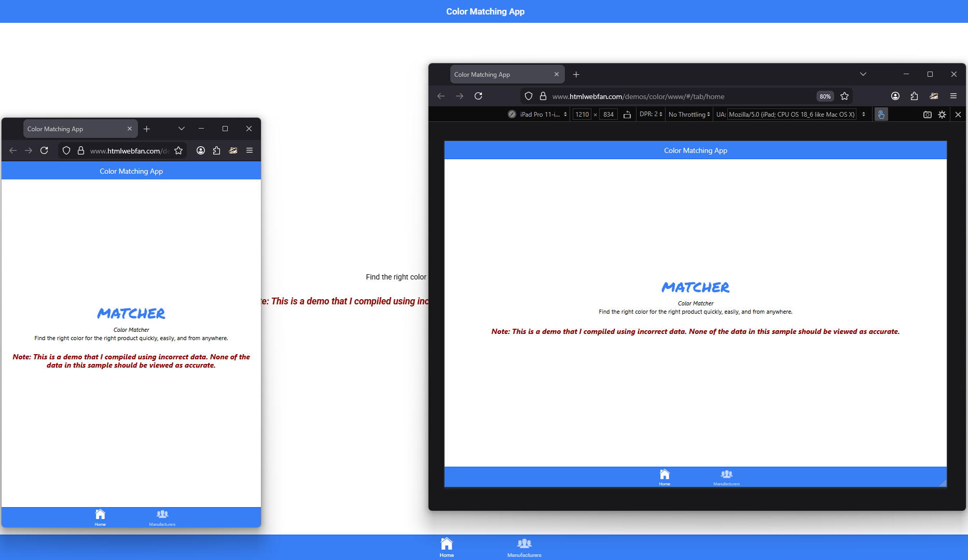Select the Home tab in the small window
The image size is (968, 560).
pyautogui.click(x=100, y=517)
